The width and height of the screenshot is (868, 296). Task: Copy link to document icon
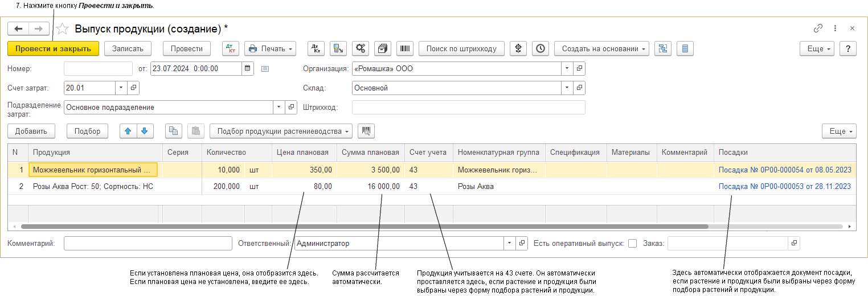point(818,28)
